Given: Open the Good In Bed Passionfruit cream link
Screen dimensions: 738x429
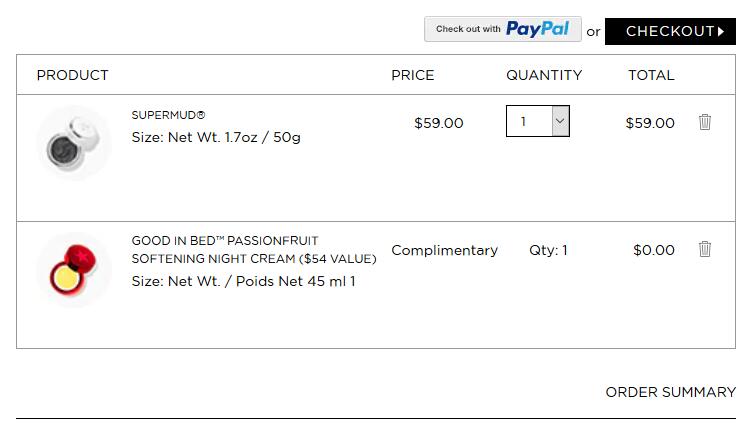Looking at the screenshot, I should pyautogui.click(x=254, y=250).
